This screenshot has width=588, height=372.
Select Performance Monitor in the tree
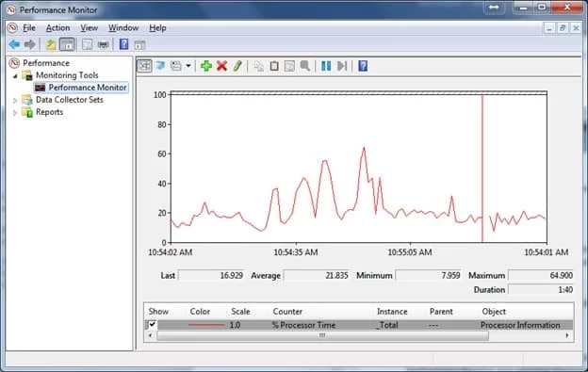(88, 88)
